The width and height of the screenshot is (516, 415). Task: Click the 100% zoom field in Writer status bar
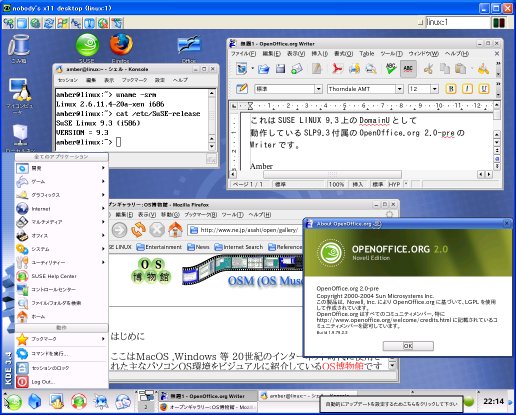pyautogui.click(x=336, y=184)
